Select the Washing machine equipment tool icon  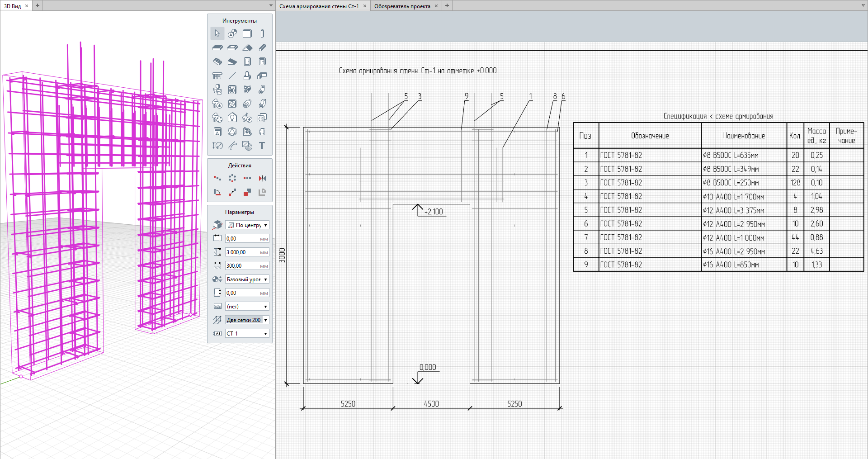[232, 90]
